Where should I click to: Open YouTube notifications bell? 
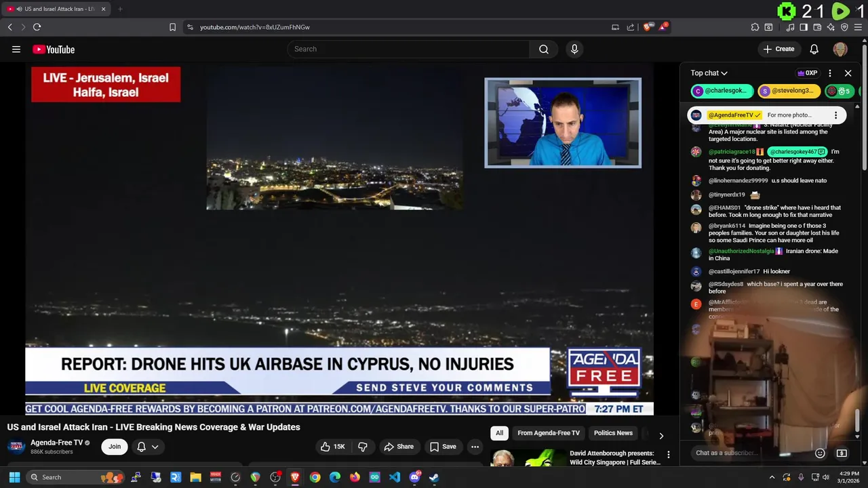coord(814,49)
